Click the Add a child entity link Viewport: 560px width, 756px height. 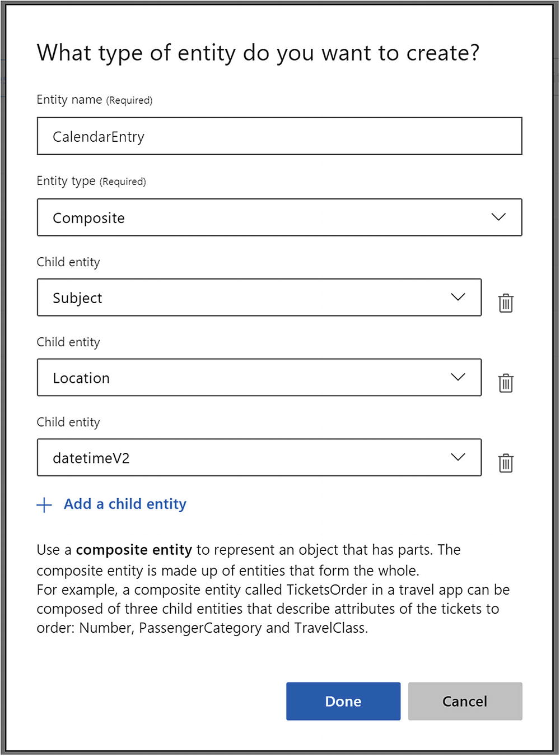(125, 504)
